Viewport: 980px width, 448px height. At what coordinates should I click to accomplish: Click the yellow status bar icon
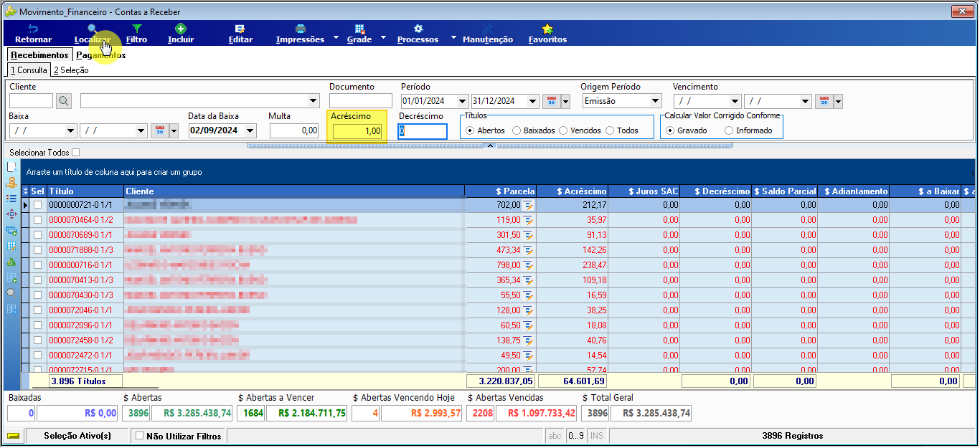point(13,435)
